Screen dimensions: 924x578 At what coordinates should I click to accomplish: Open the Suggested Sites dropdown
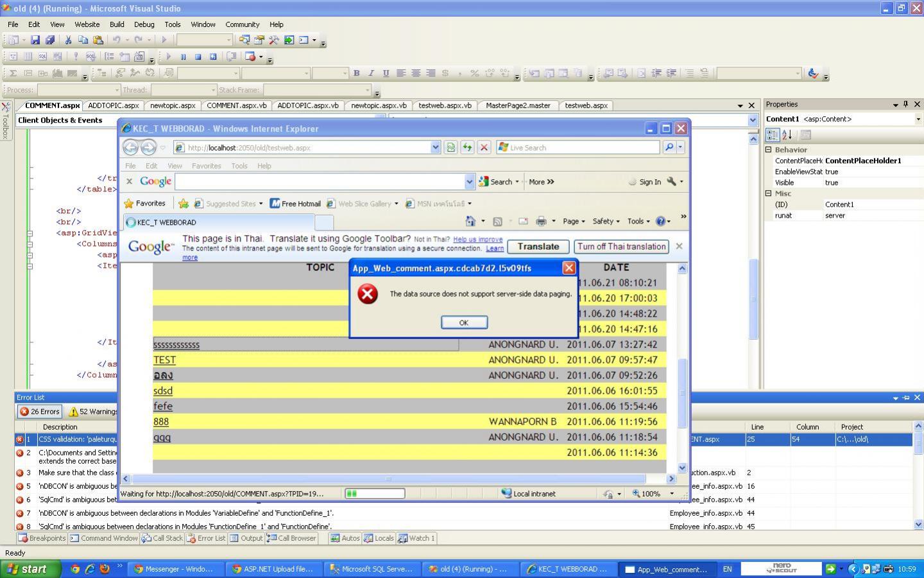[261, 204]
